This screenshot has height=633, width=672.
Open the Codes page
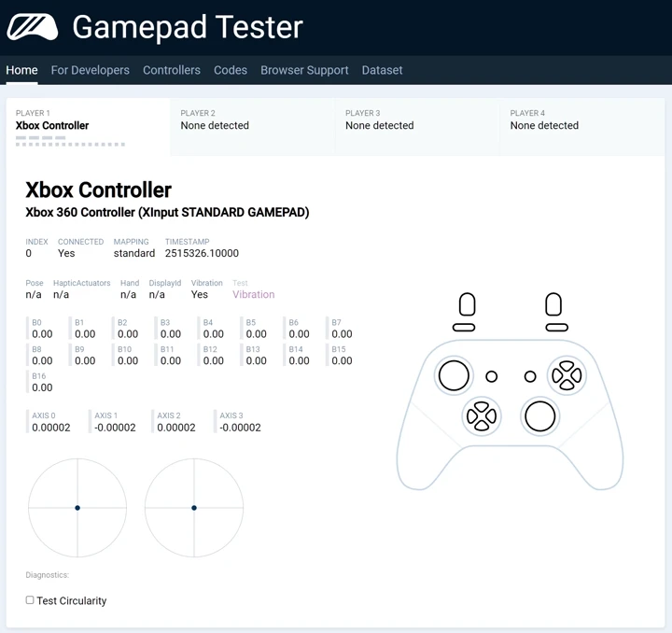pyautogui.click(x=231, y=70)
